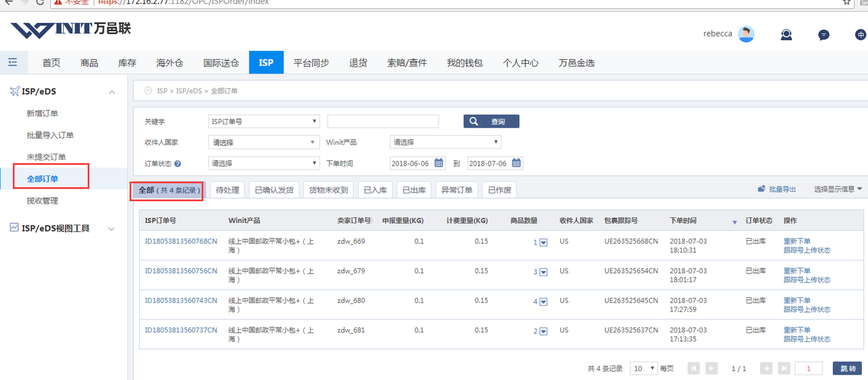868x380 pixels.
Task: Expand item quantity for order zdw_680
Action: pyautogui.click(x=543, y=302)
